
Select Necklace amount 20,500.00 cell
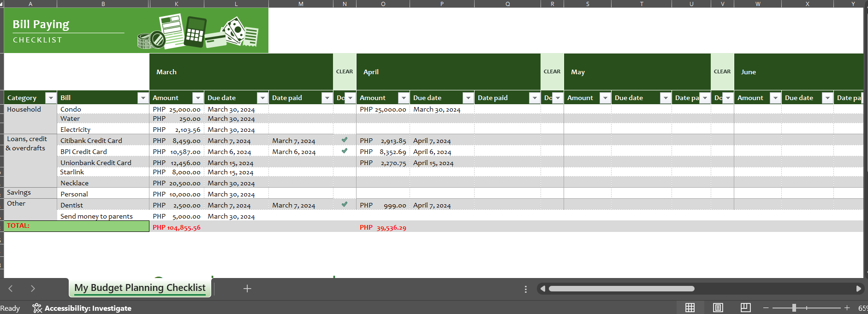pyautogui.click(x=177, y=183)
